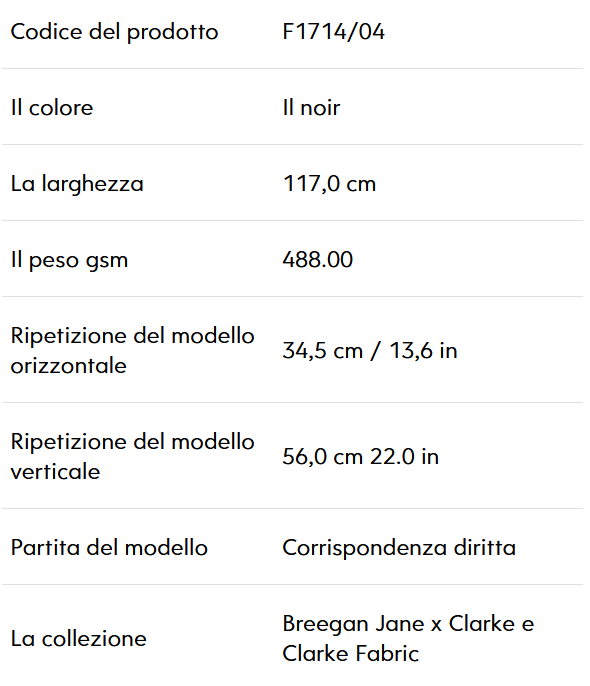Select the weight value 488.00
Viewport: 590px width, 686px height.
(x=318, y=259)
